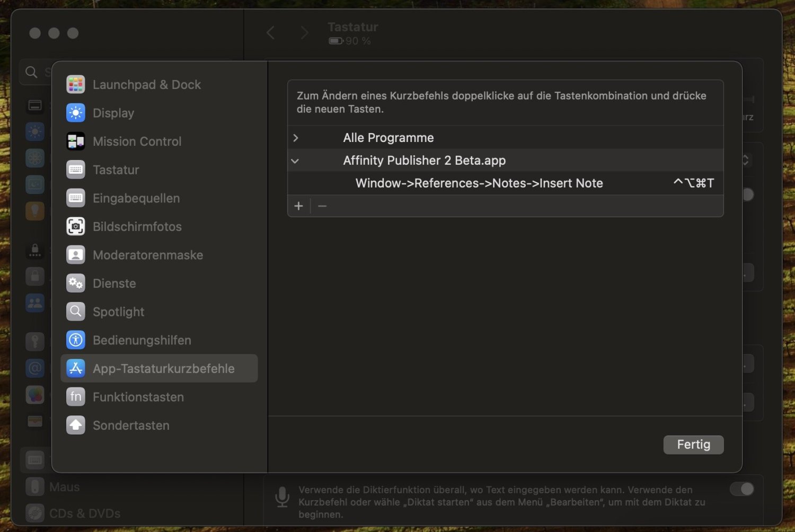Add a new shortcut with the plus button
Image resolution: width=795 pixels, height=532 pixels.
298,206
